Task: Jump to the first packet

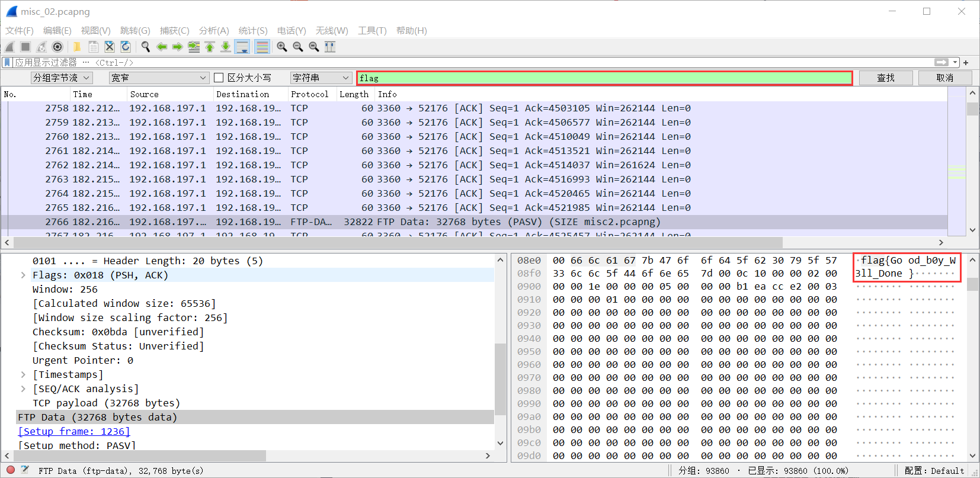Action: [x=210, y=47]
